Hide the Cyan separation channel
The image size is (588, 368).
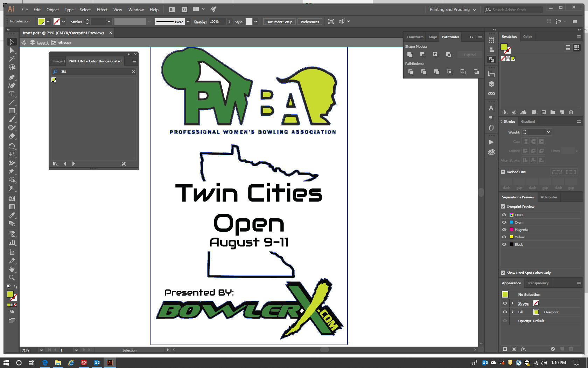(504, 222)
